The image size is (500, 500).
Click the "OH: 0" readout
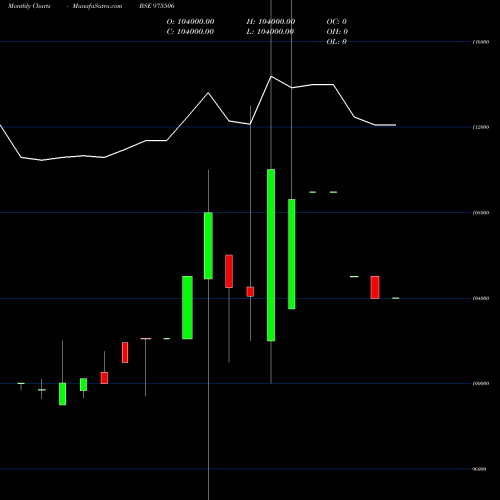(337, 32)
